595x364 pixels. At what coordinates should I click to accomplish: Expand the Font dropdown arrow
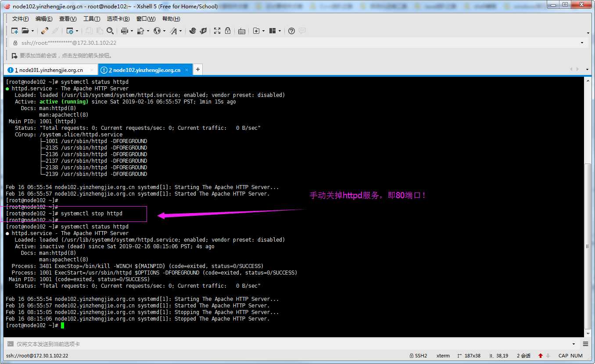pos(180,31)
